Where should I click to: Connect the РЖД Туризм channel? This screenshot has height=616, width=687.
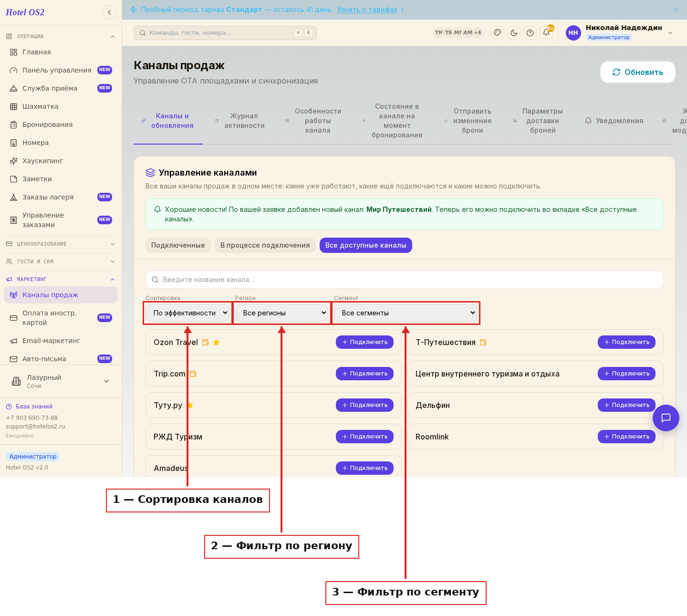(x=364, y=437)
